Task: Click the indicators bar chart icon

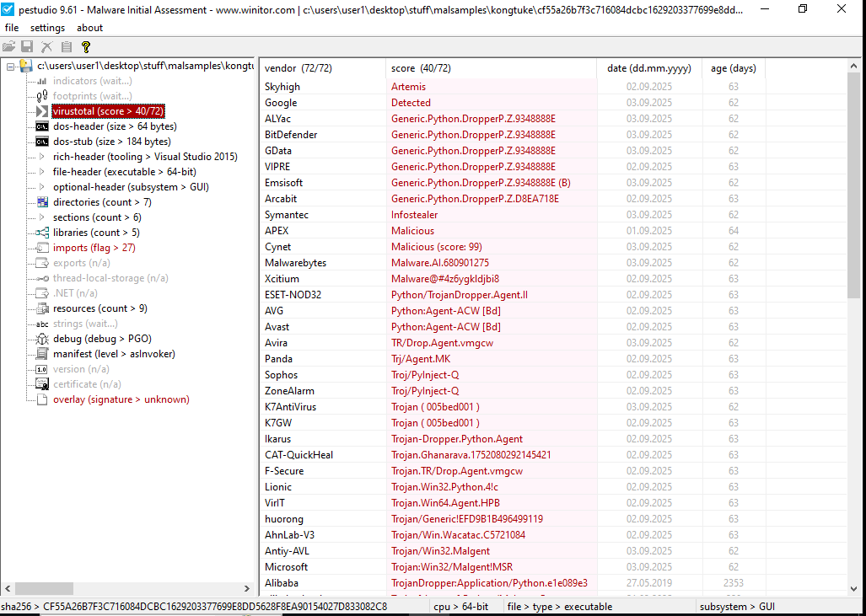Action: click(42, 81)
